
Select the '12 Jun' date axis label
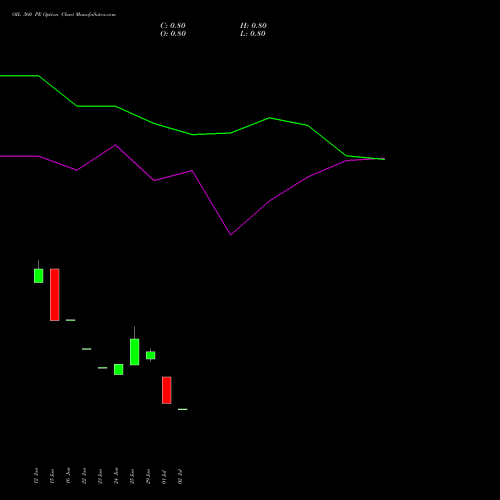click(x=36, y=476)
